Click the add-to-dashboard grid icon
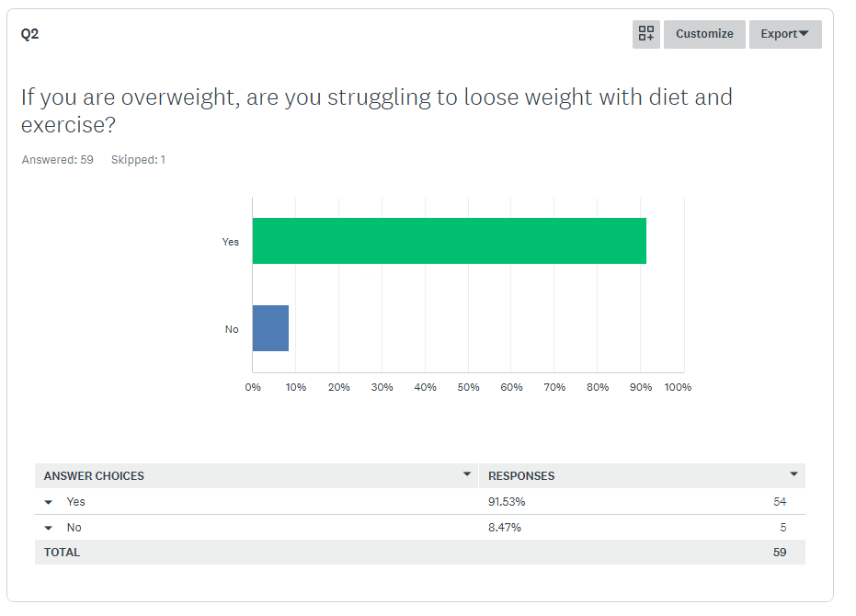The height and width of the screenshot is (616, 856). coord(646,34)
